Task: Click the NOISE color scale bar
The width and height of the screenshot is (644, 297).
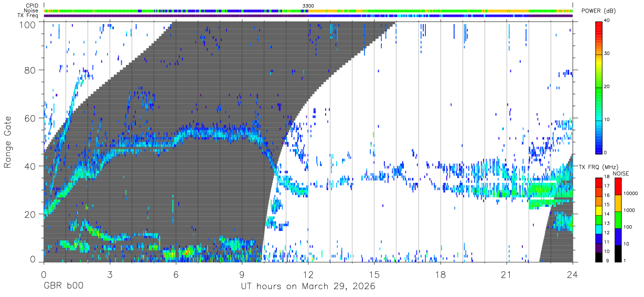Action: pyautogui.click(x=618, y=219)
